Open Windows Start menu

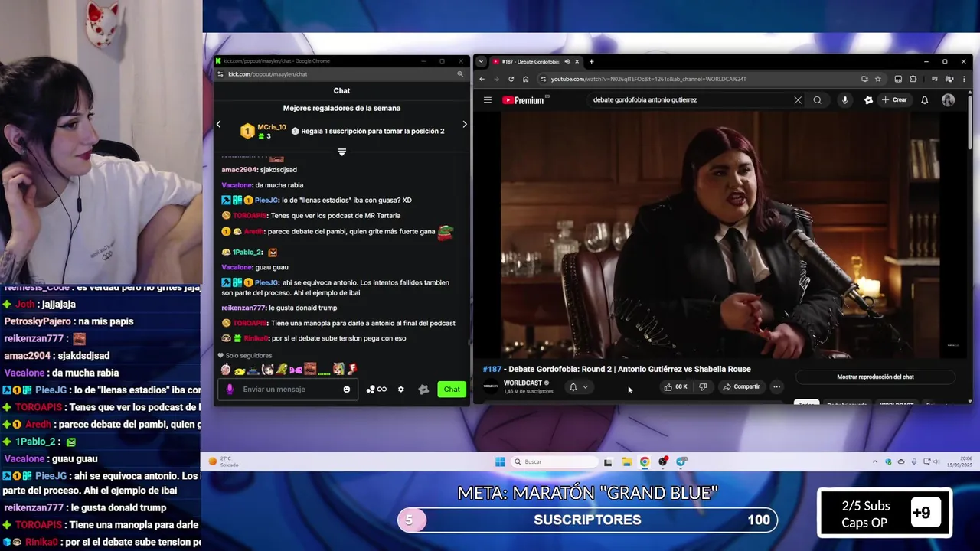point(500,461)
